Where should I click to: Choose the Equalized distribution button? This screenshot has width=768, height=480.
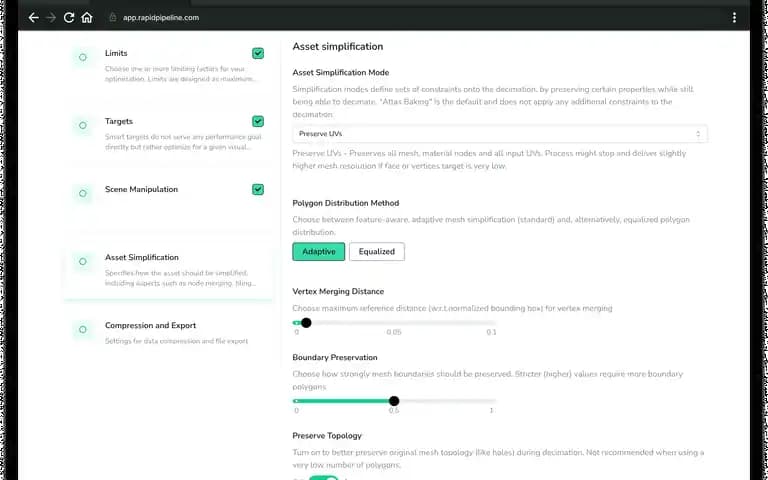click(x=377, y=252)
